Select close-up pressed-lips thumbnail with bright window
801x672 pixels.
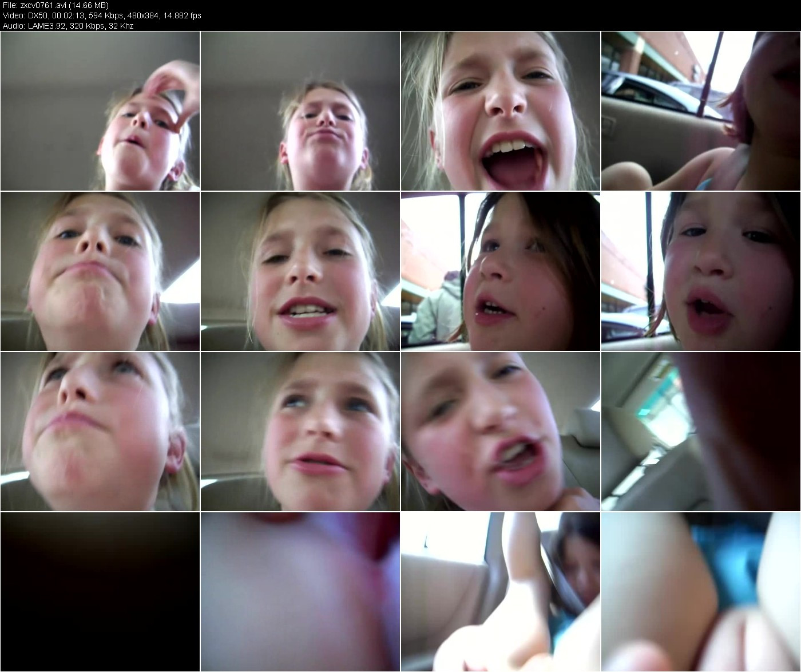pyautogui.click(x=100, y=271)
